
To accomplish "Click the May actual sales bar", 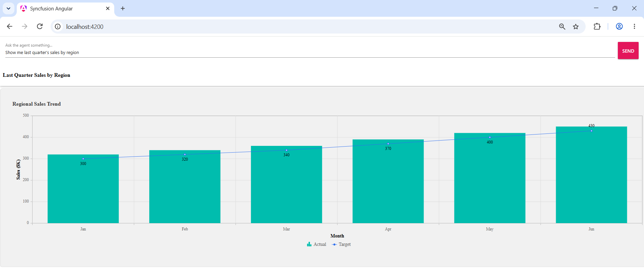I will coord(490,178).
